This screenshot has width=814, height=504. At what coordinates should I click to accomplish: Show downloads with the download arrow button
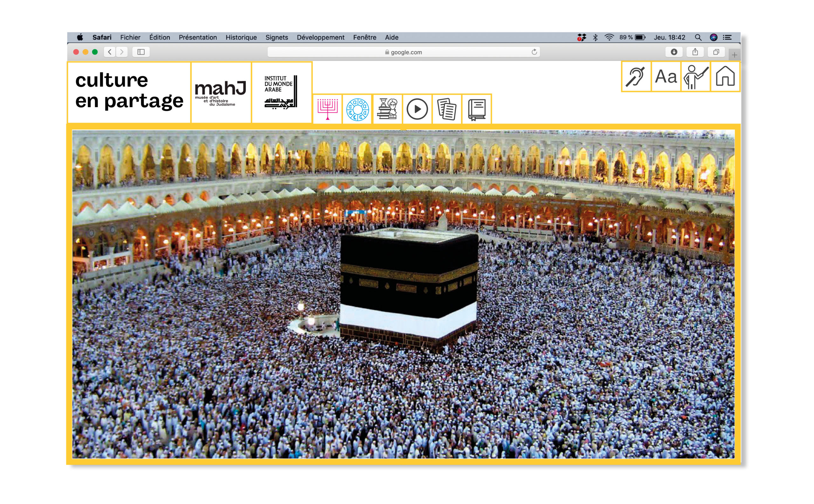tap(674, 52)
